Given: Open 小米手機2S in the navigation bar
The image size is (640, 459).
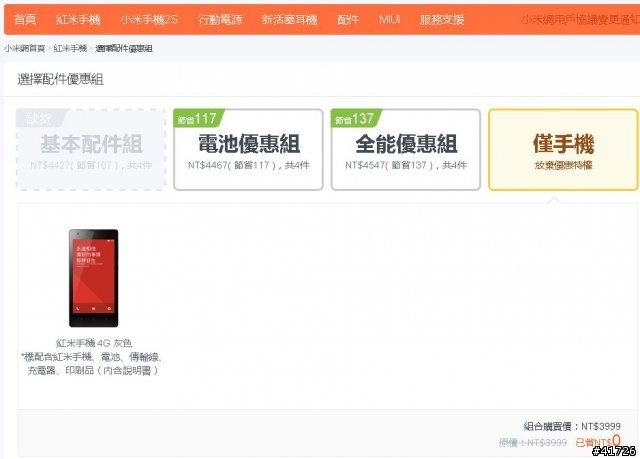Looking at the screenshot, I should click(149, 19).
